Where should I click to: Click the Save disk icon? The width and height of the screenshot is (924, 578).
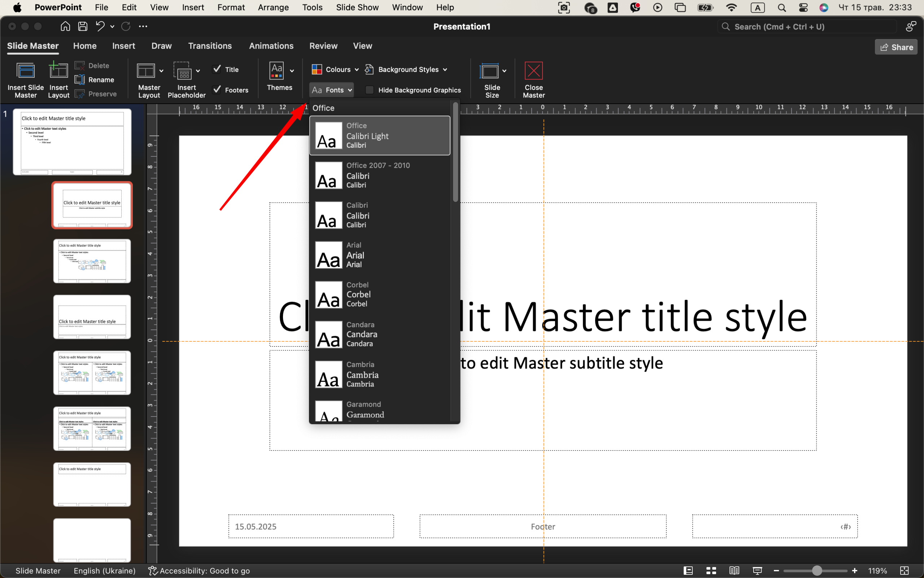82,26
